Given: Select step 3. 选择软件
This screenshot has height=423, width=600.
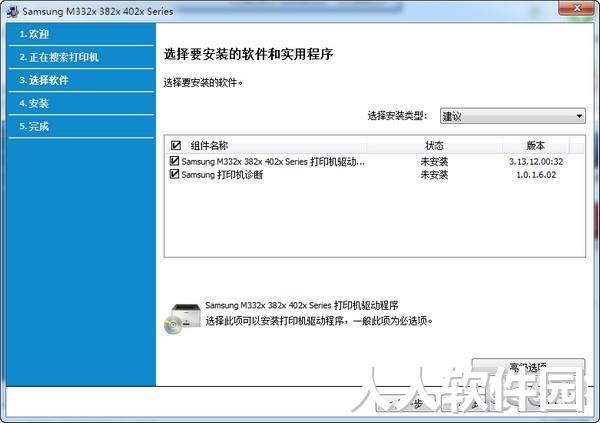Looking at the screenshot, I should pyautogui.click(x=81, y=80).
